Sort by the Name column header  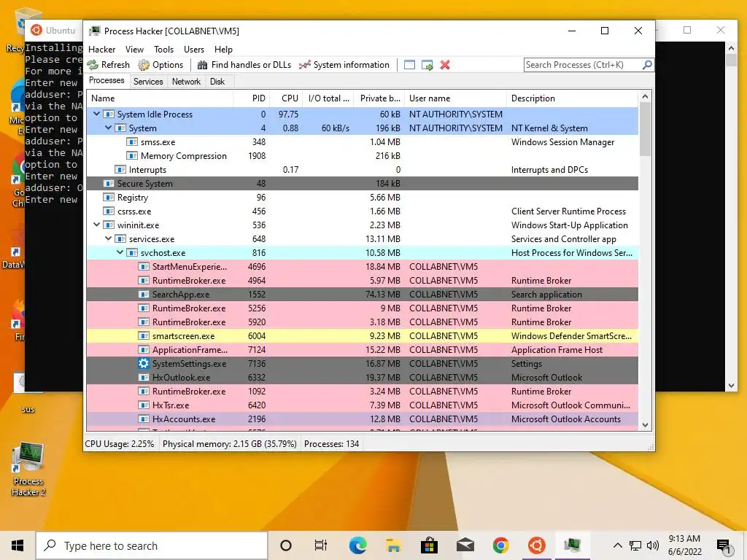coord(160,98)
